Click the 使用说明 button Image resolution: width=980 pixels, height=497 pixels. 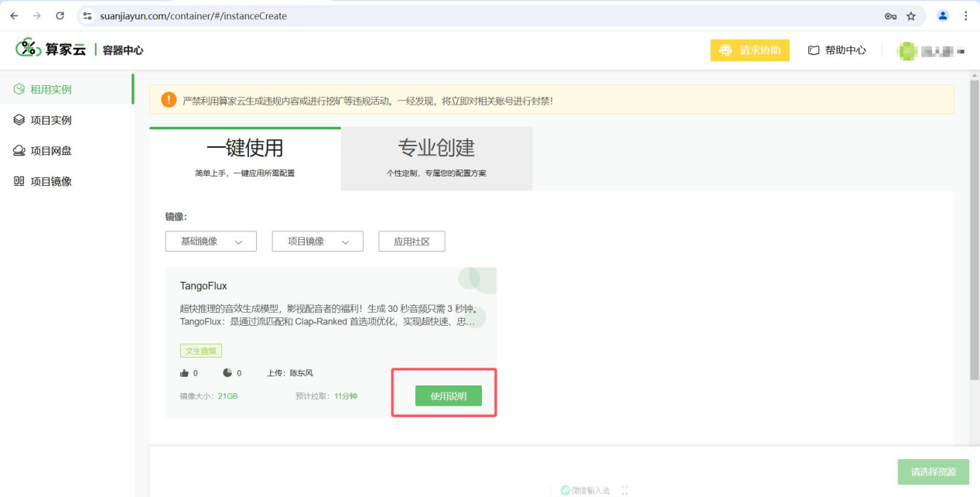[449, 396]
